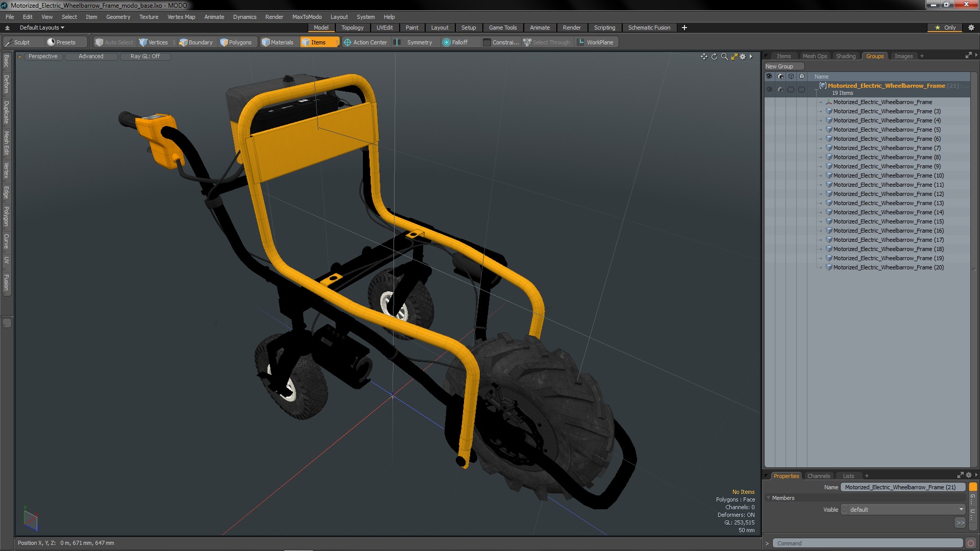The image size is (980, 551).
Task: Open the Default Layouts dropdown
Action: pos(42,28)
